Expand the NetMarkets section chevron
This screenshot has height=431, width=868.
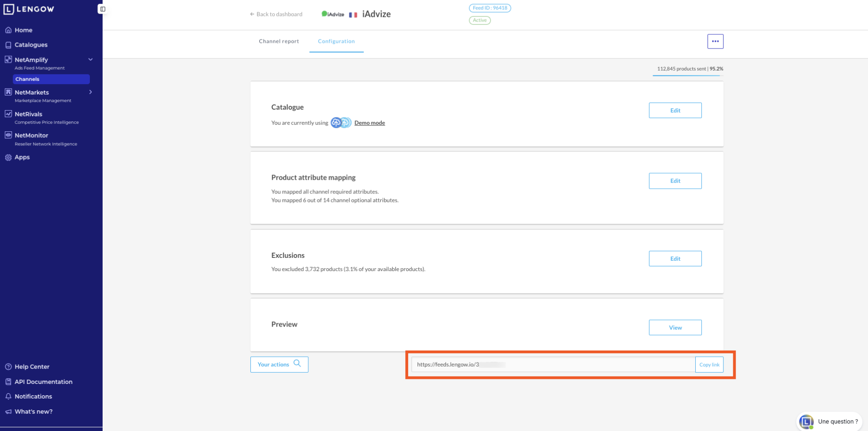(90, 92)
